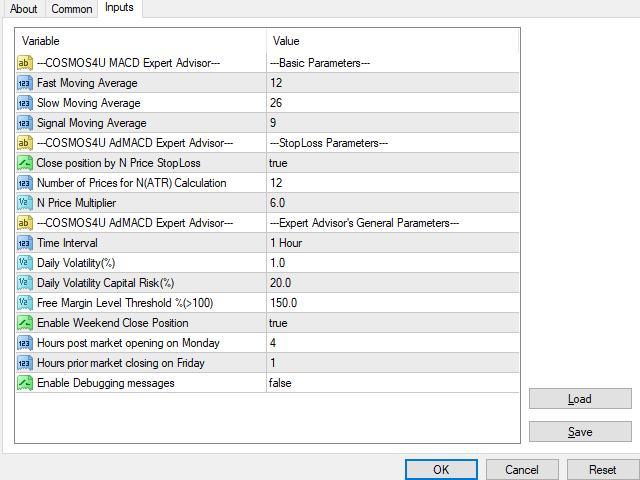Image resolution: width=640 pixels, height=480 pixels.
Task: Edit Free Margin Level Threshold value 150.0
Action: pyautogui.click(x=393, y=303)
